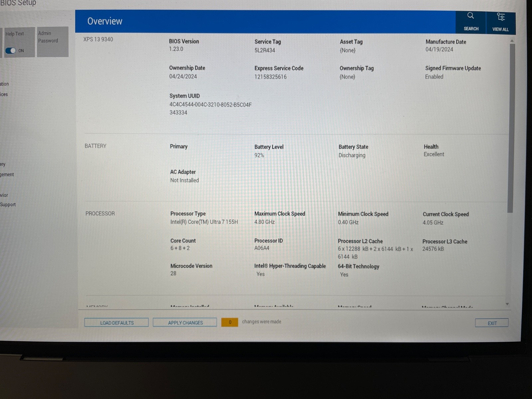This screenshot has height=399, width=532.
Task: Click the View All settings icon
Action: [501, 17]
